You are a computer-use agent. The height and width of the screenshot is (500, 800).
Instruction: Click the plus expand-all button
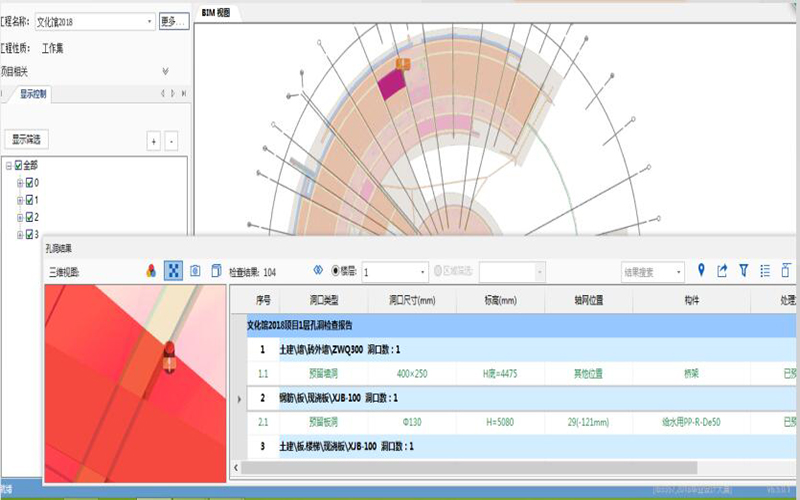coord(154,141)
